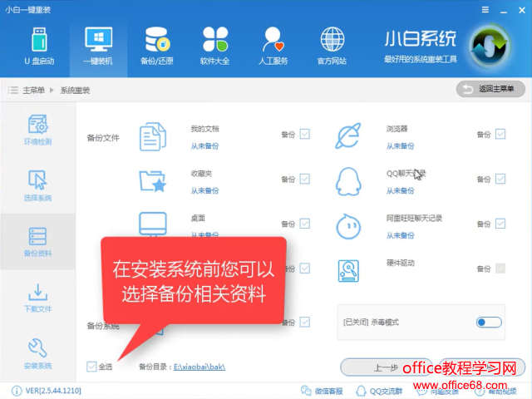The height and width of the screenshot is (399, 532).
Task: Switch on 杀毒模式 toggle
Action: (489, 322)
